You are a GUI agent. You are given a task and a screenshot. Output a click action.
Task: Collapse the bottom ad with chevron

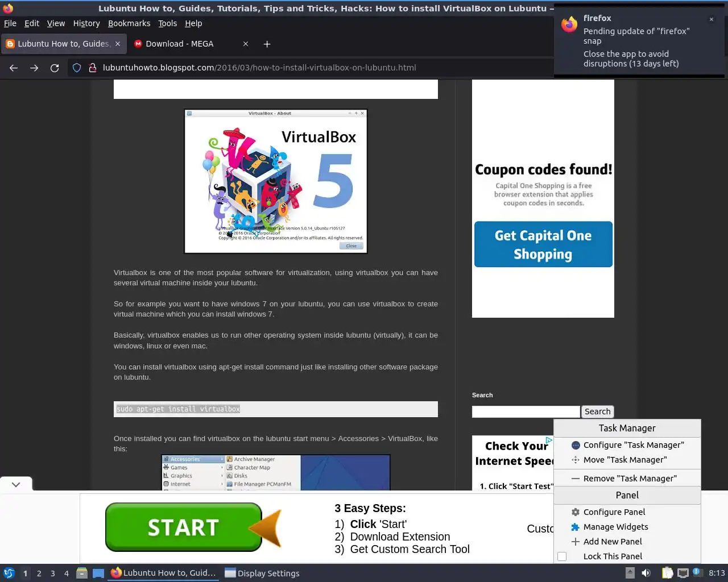click(x=16, y=484)
